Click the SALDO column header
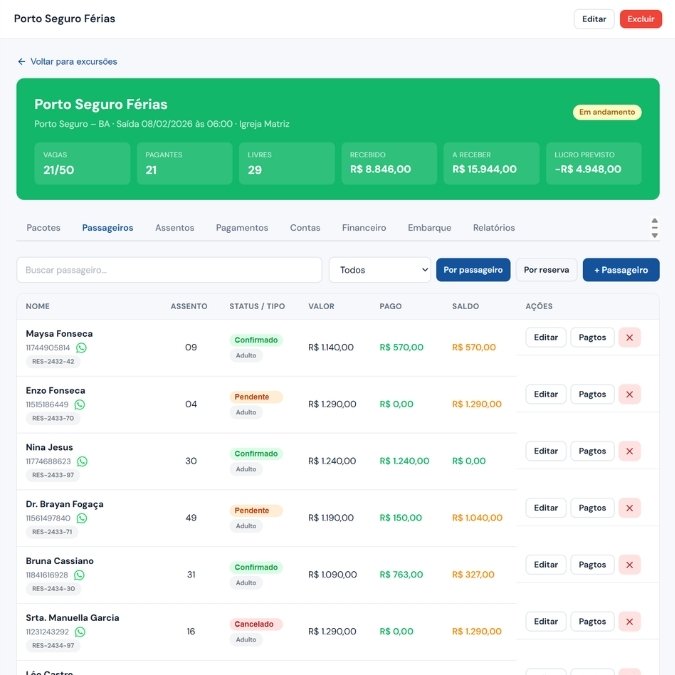The height and width of the screenshot is (675, 675). click(x=465, y=306)
